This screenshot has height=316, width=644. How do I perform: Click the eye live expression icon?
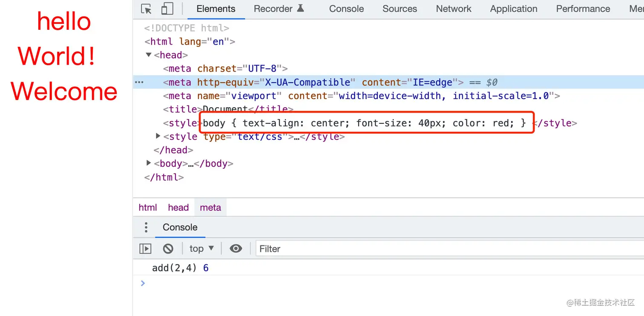pyautogui.click(x=236, y=248)
